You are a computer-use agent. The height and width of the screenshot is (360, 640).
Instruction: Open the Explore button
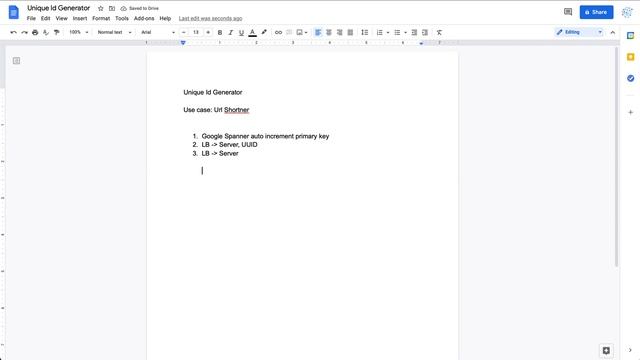[606, 351]
